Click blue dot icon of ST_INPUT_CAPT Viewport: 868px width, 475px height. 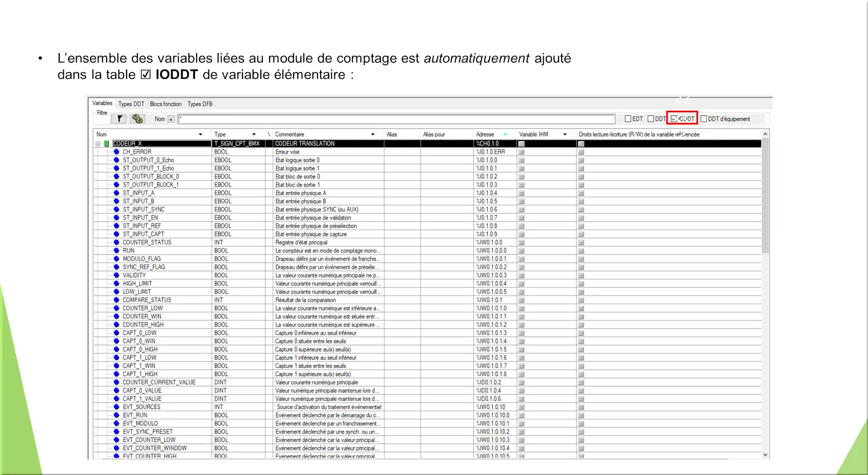116,234
